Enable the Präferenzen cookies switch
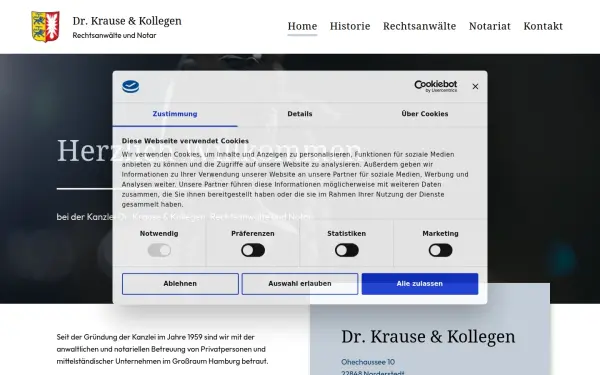This screenshot has width=600, height=375. [x=253, y=250]
